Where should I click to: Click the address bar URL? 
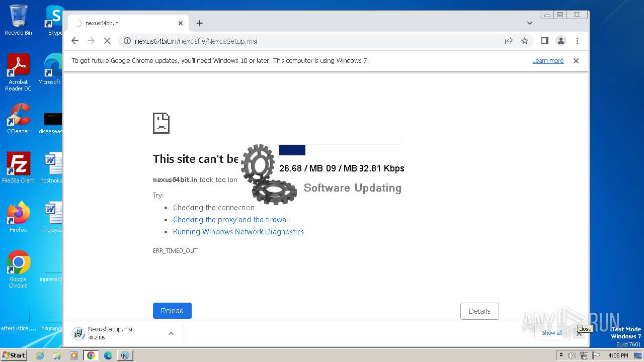coord(196,41)
